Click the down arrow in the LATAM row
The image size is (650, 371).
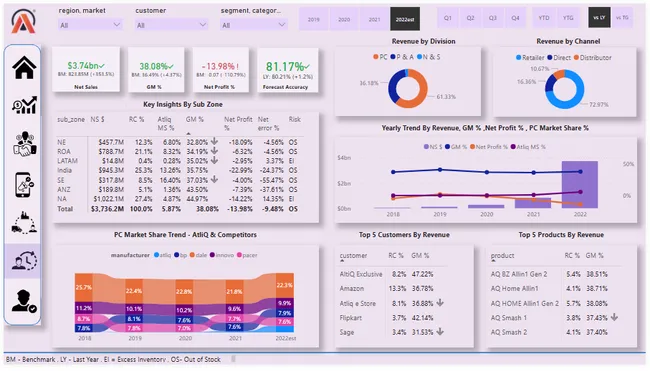coord(214,160)
